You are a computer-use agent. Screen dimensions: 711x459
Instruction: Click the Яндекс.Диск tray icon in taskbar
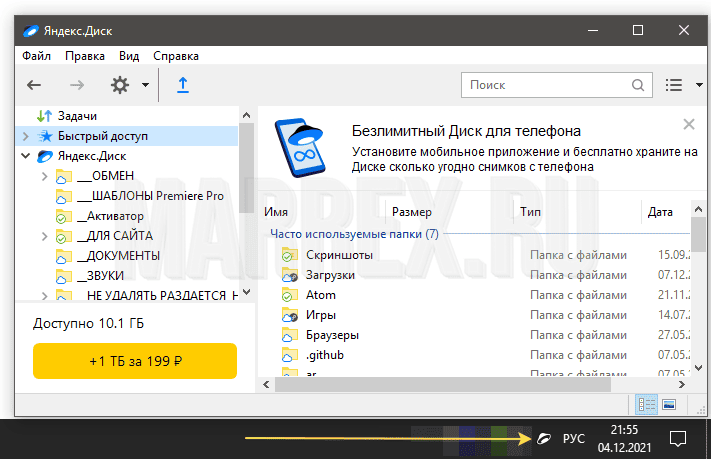point(544,439)
